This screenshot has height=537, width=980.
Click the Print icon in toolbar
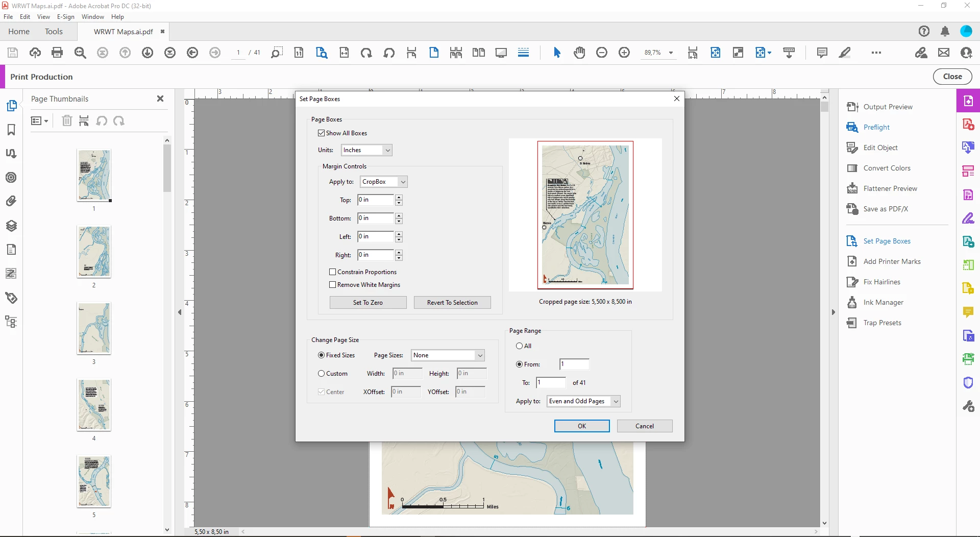[x=57, y=53]
